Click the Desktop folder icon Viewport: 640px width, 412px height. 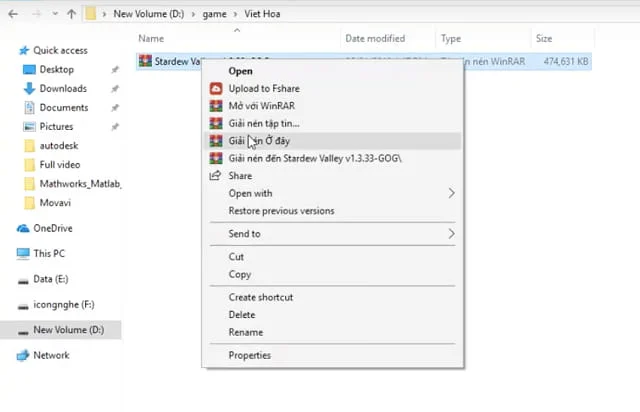coord(29,69)
